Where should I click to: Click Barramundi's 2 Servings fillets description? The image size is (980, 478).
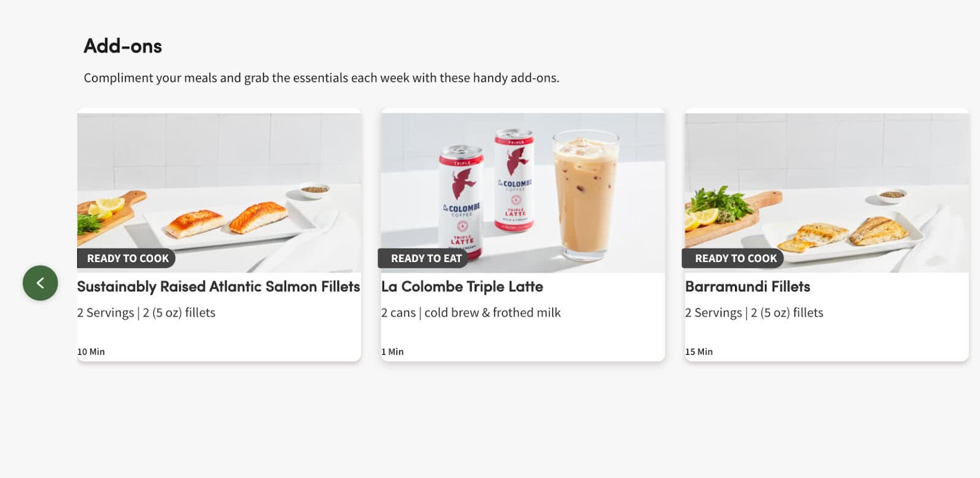coord(754,313)
